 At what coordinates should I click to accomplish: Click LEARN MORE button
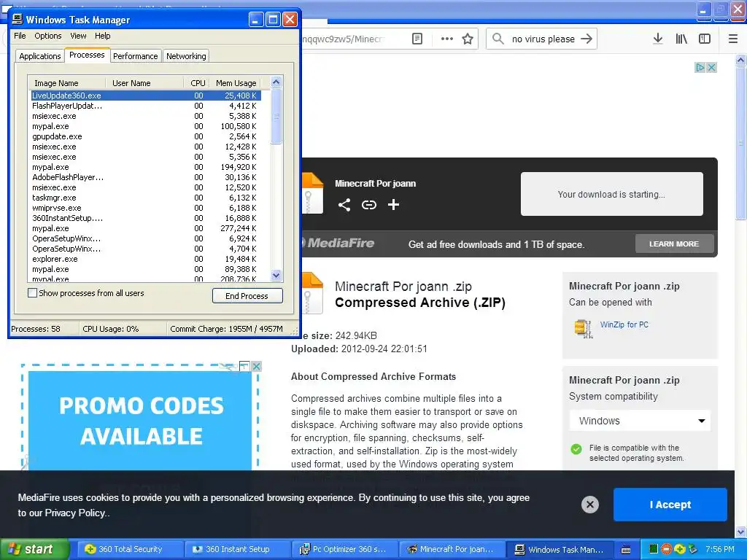674,244
